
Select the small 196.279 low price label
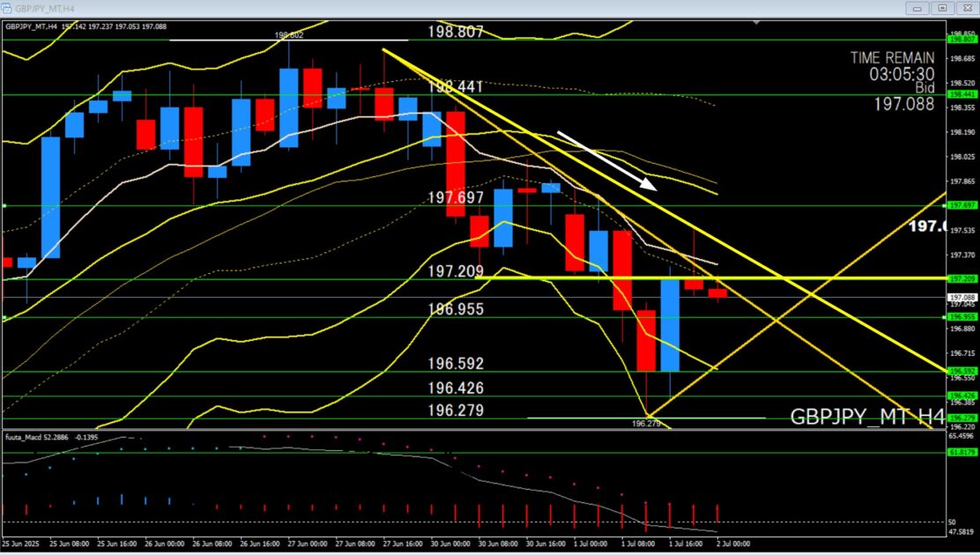pos(646,424)
